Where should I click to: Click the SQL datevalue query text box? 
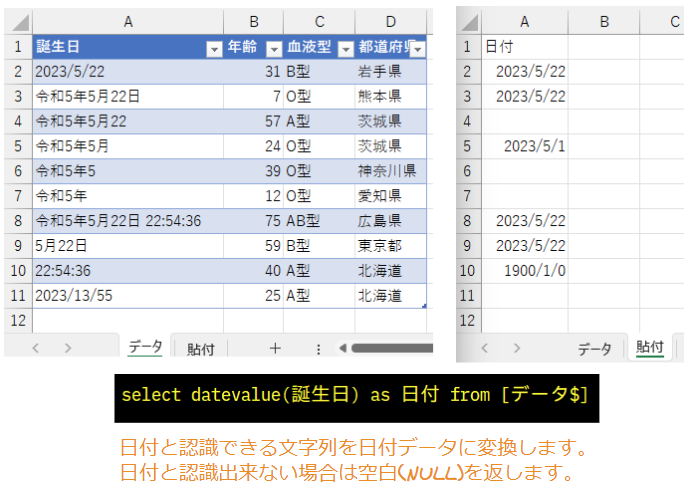point(357,398)
